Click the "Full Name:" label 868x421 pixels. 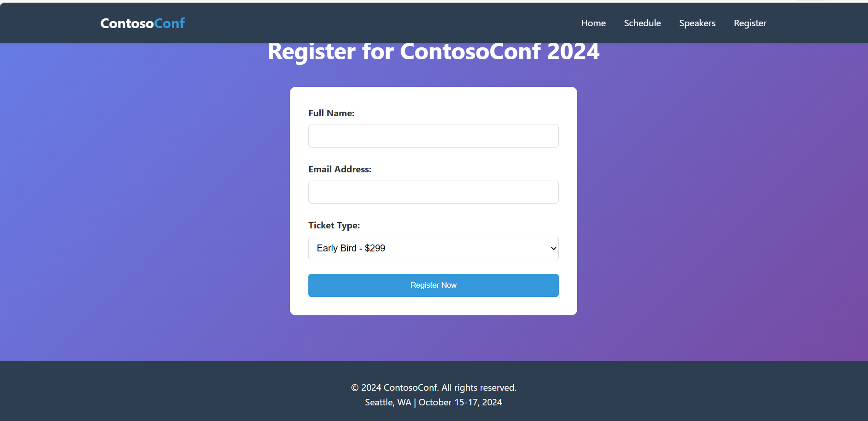tap(331, 114)
